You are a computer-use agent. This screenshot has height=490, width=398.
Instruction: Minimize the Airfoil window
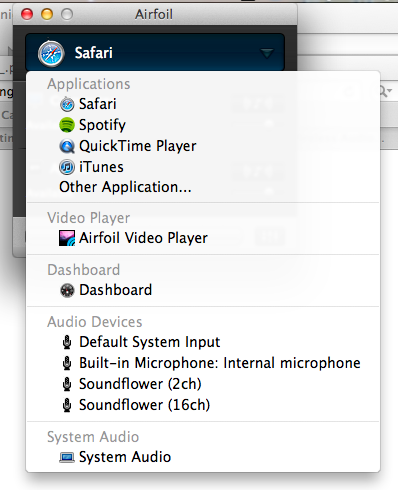coord(47,14)
